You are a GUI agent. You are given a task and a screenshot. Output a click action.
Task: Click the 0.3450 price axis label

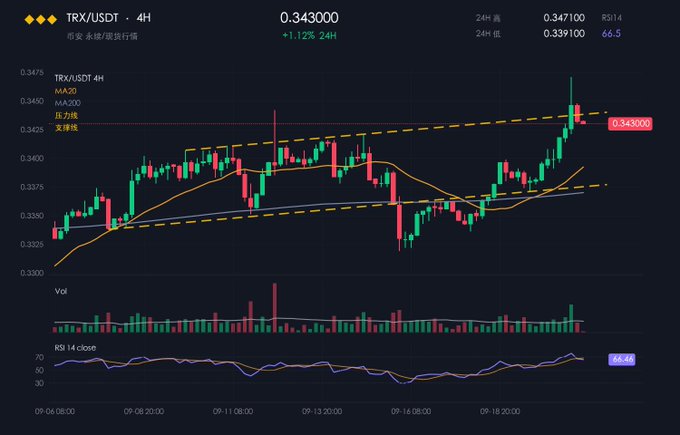click(x=32, y=101)
